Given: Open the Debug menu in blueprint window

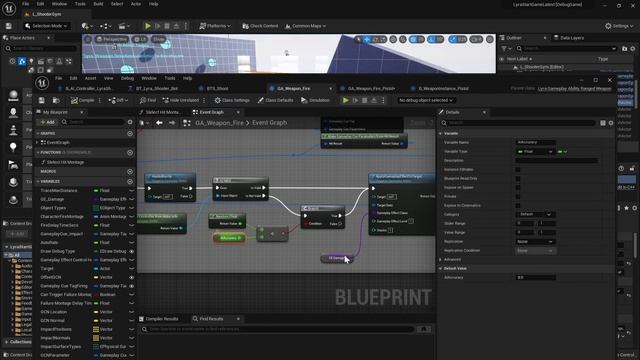Looking at the screenshot, I should [x=127, y=78].
